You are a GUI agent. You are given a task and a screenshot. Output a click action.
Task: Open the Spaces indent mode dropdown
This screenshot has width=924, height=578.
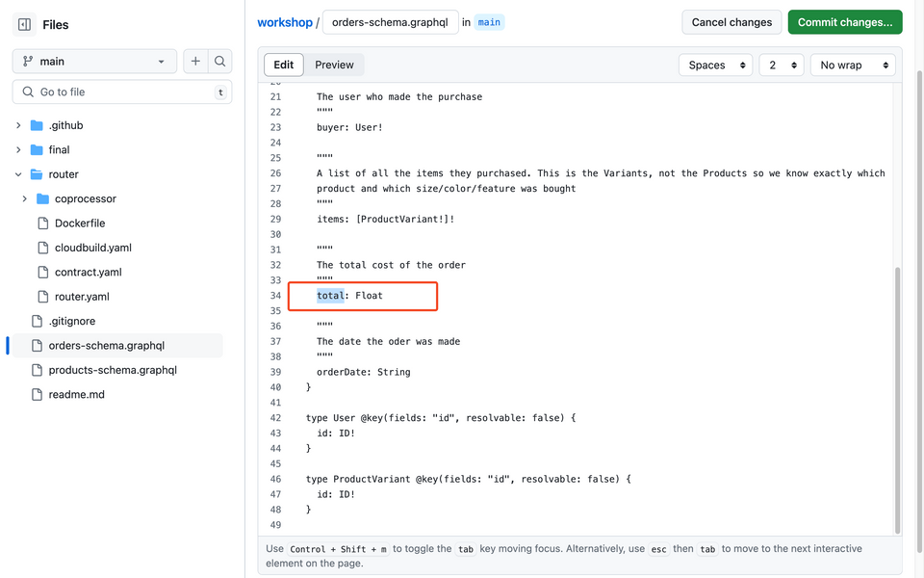(x=716, y=65)
